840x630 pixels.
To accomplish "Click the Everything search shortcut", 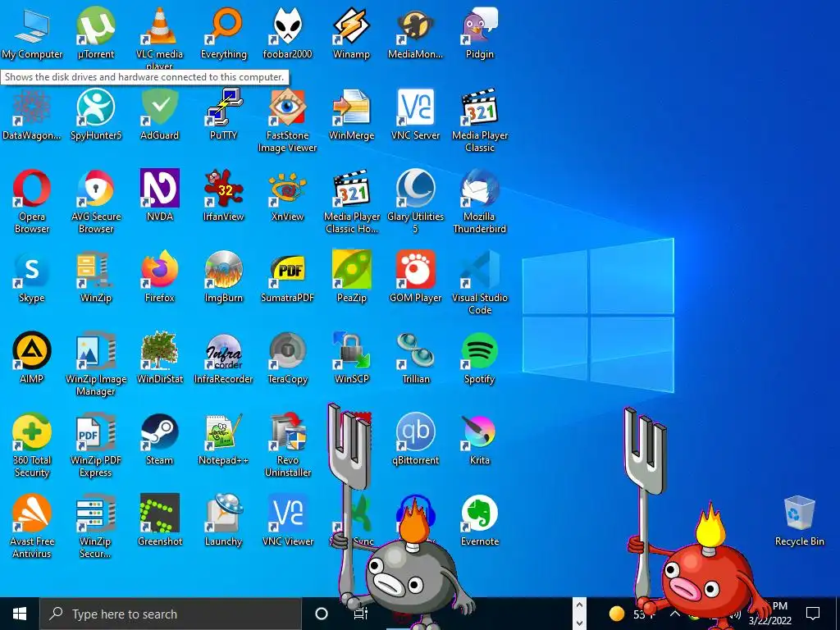I will coord(224,25).
